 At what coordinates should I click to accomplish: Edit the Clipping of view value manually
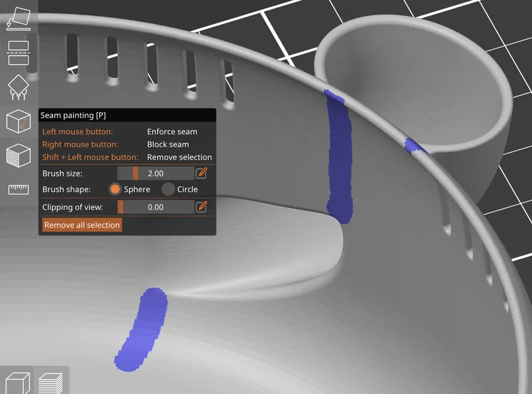coord(201,207)
